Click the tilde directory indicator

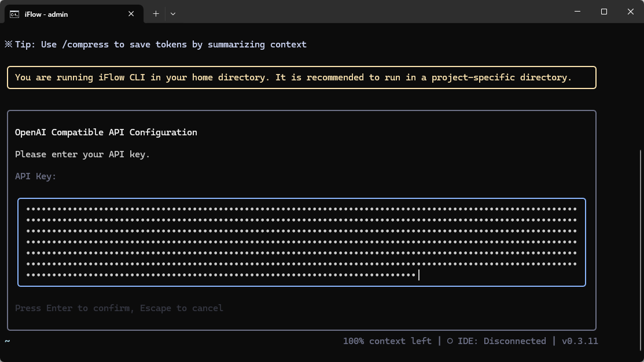pos(8,341)
